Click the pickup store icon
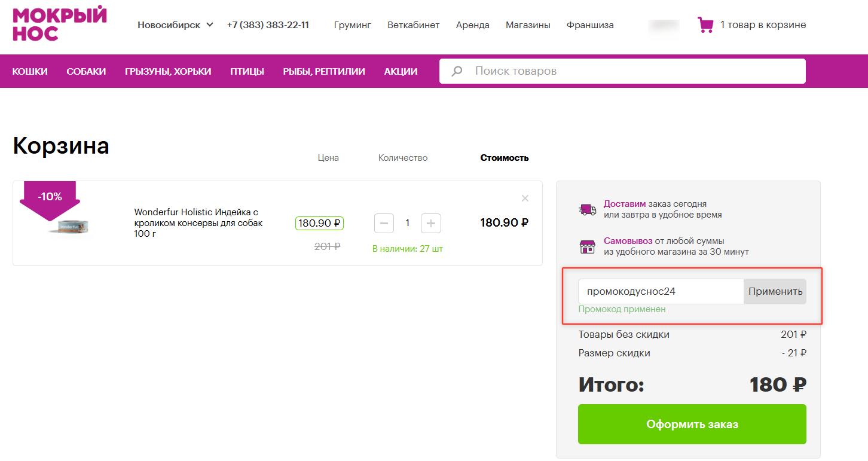The image size is (868, 461). point(587,246)
